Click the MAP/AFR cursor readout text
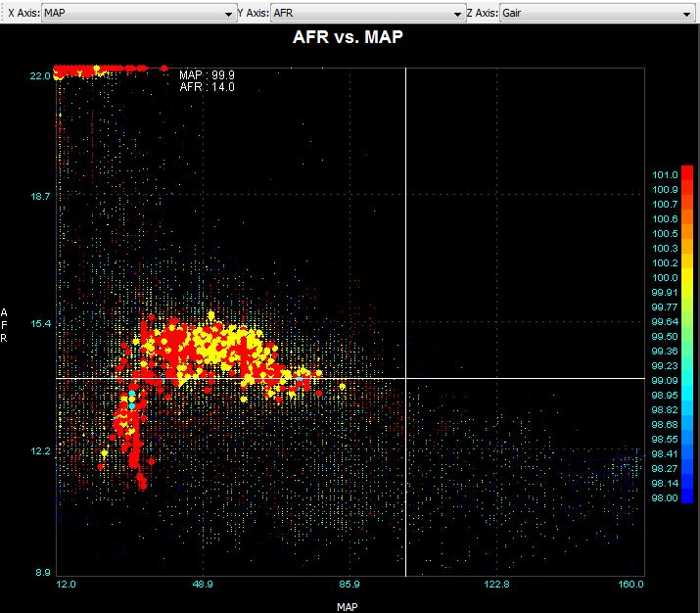The width and height of the screenshot is (700, 613). [207, 81]
